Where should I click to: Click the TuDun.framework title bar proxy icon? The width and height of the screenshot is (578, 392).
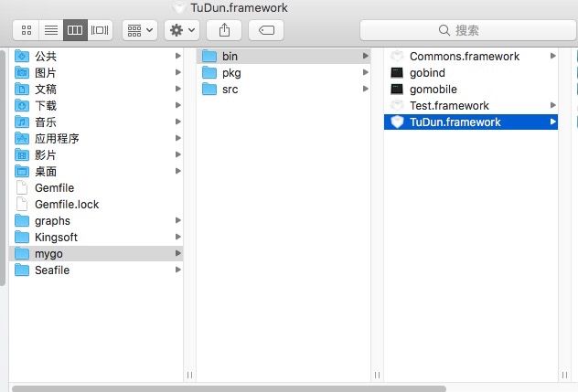178,7
